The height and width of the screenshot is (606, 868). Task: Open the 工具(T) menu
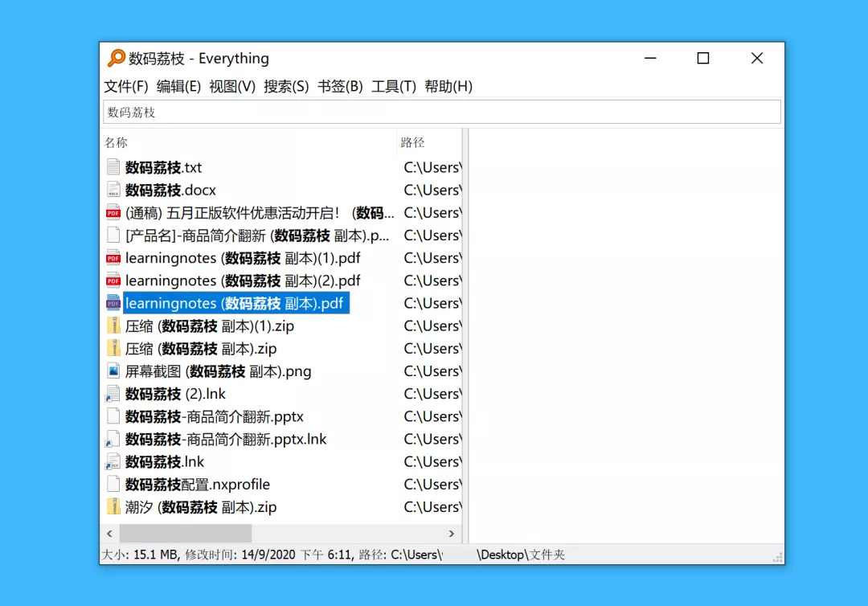click(x=394, y=86)
